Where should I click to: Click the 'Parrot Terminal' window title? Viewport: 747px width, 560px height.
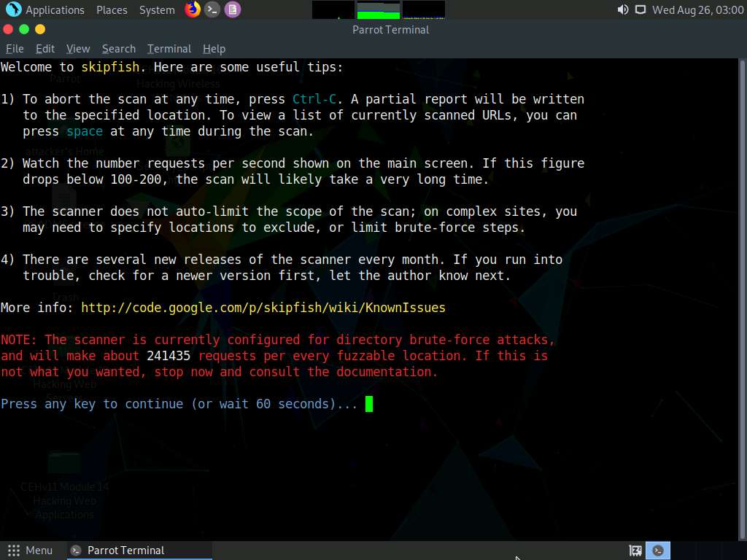pos(391,29)
